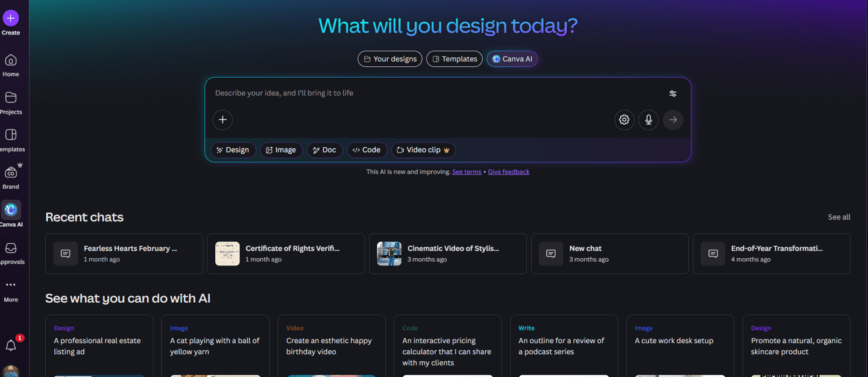Image resolution: width=868 pixels, height=377 pixels.
Task: Select the Canva AI tab
Action: coord(512,59)
